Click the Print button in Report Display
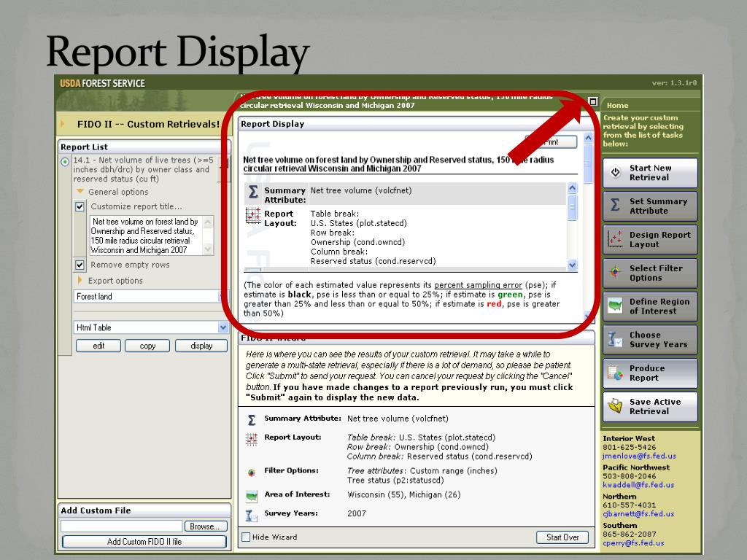Screen dimensions: 747x560 tap(551, 142)
